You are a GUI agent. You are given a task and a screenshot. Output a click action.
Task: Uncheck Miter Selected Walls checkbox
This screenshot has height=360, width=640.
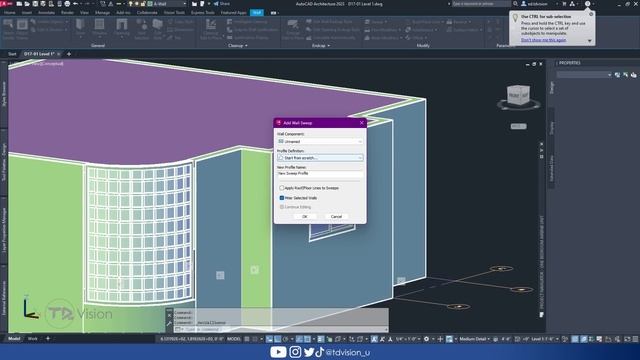(x=282, y=198)
